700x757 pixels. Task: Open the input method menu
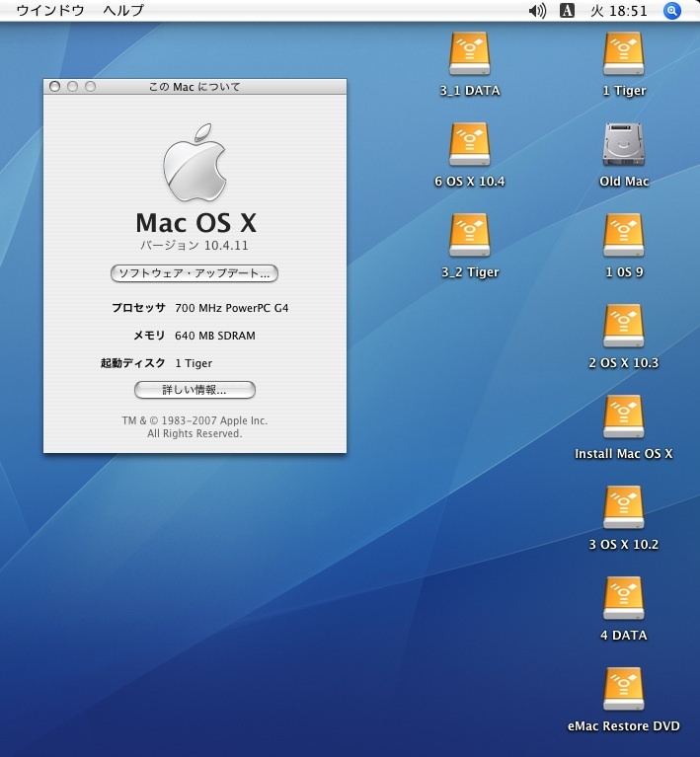click(x=568, y=11)
